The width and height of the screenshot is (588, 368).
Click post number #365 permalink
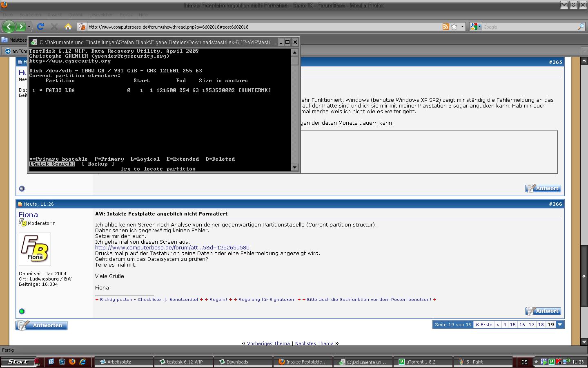(555, 62)
